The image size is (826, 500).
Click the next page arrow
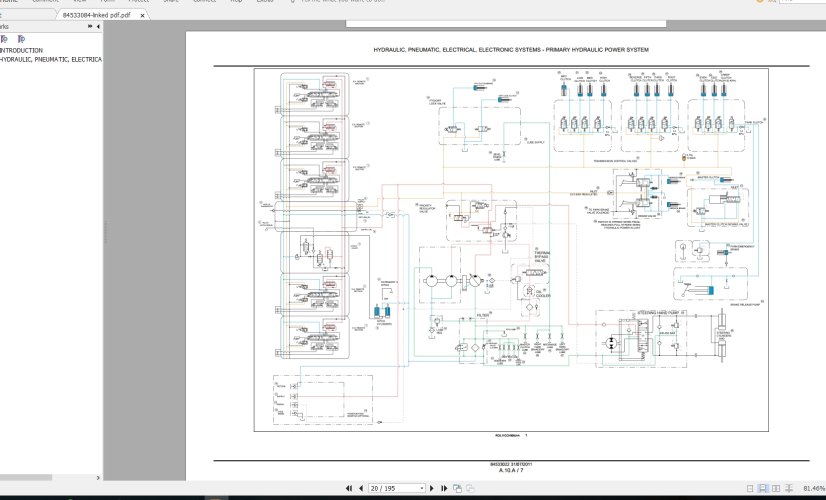point(432,489)
